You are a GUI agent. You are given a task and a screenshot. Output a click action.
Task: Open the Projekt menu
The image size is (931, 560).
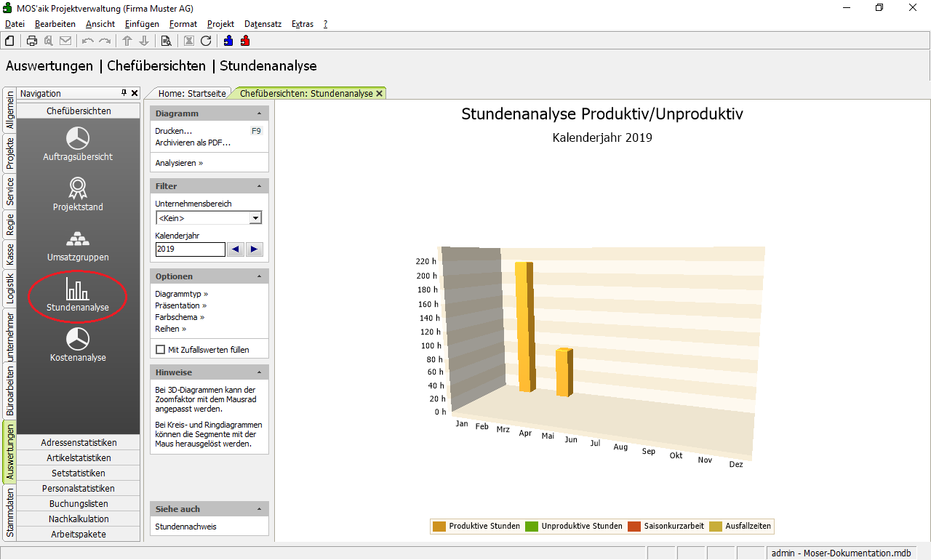coord(220,24)
